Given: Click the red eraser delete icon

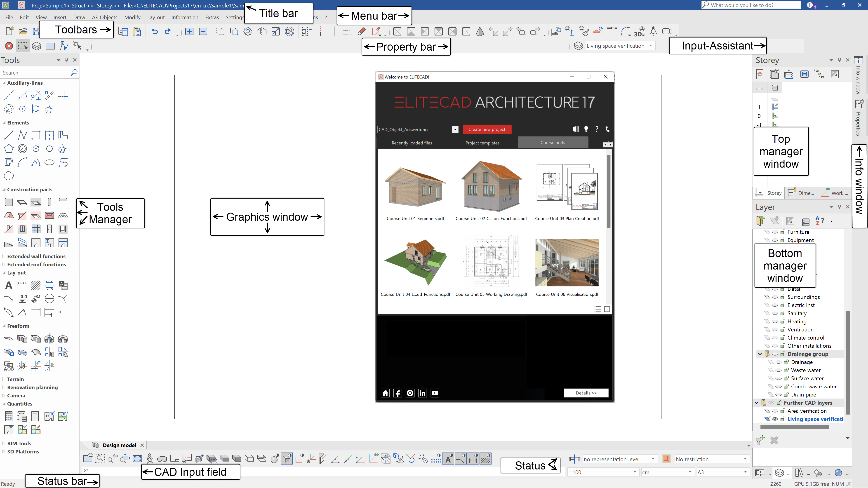Looking at the screenshot, I should click(x=362, y=31).
